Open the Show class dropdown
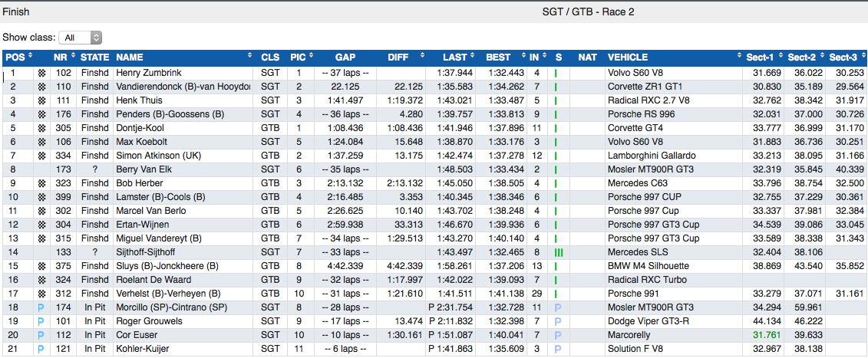The image size is (868, 358). (x=83, y=37)
